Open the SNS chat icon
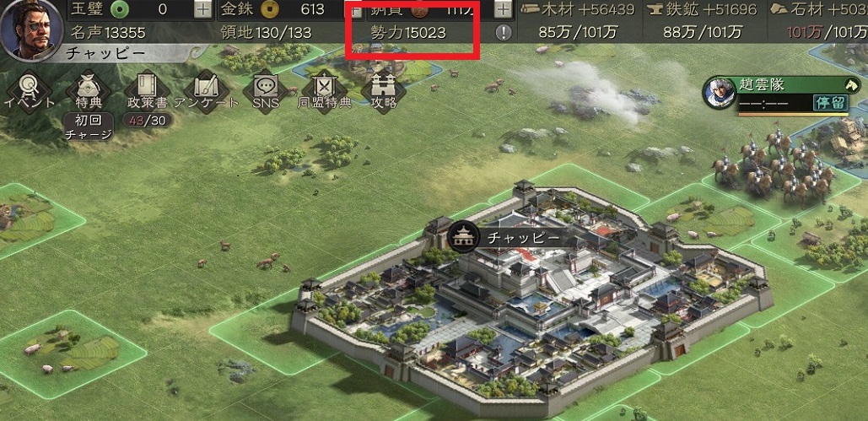The height and width of the screenshot is (421, 868). 265,91
